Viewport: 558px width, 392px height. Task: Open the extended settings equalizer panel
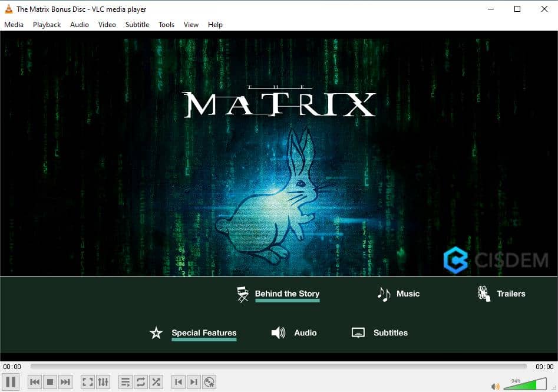(x=103, y=381)
